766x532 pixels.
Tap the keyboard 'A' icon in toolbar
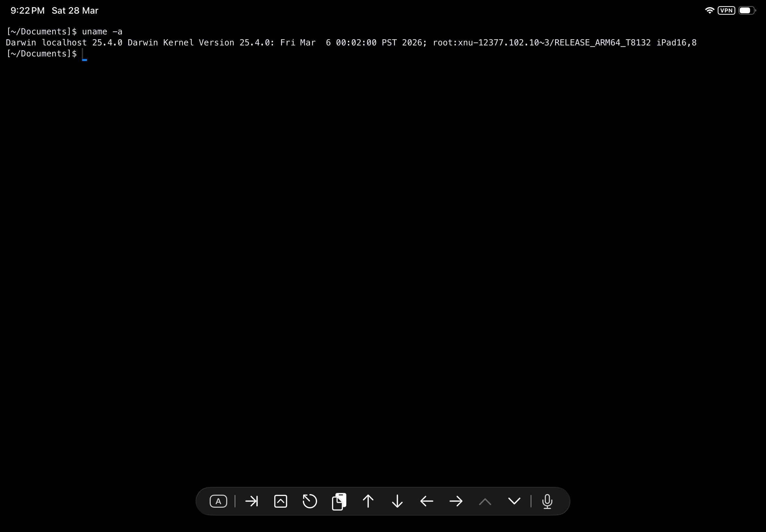coord(218,501)
